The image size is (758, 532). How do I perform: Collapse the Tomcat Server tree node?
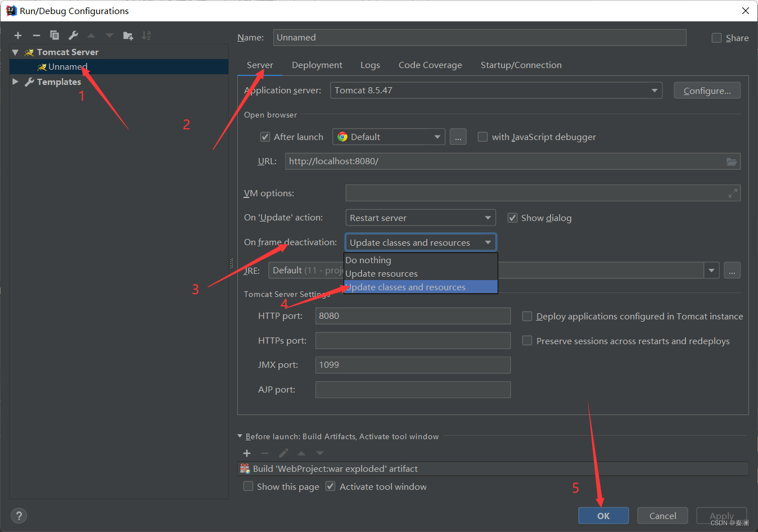pos(15,52)
